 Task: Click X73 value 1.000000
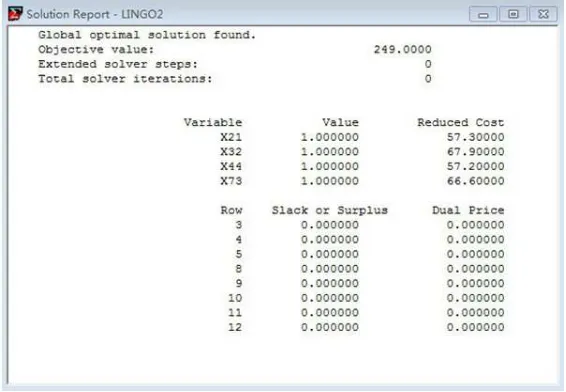[x=330, y=181]
